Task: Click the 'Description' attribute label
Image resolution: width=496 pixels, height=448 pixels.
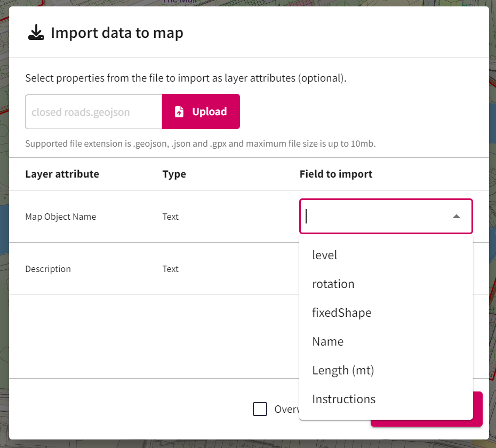Action: coord(48,269)
